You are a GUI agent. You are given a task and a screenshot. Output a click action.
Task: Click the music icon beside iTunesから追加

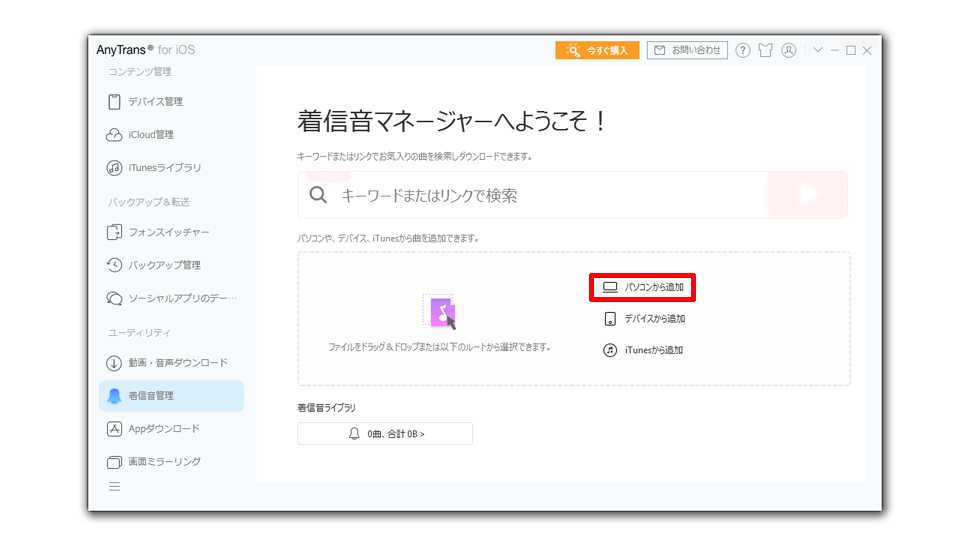610,350
